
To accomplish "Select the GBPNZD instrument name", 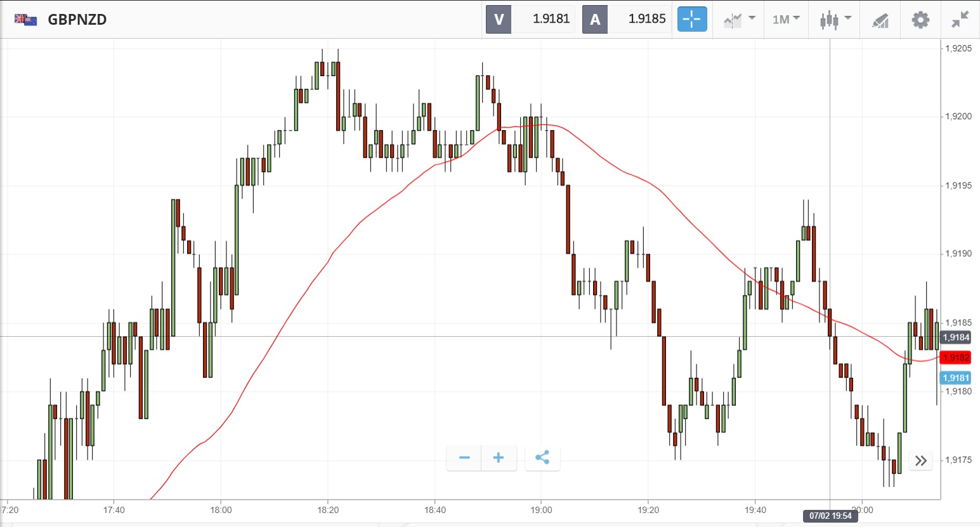I will tap(77, 20).
